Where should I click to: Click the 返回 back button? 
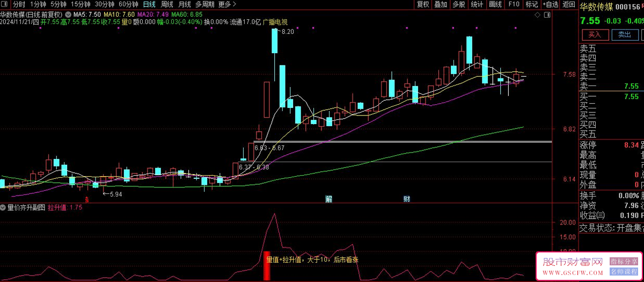pos(568,4)
